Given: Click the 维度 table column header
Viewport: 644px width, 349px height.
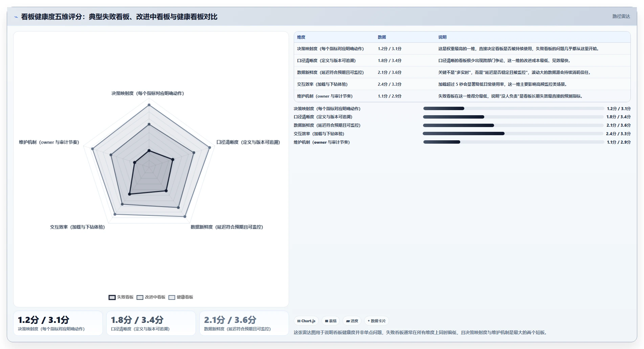Looking at the screenshot, I should click(301, 37).
